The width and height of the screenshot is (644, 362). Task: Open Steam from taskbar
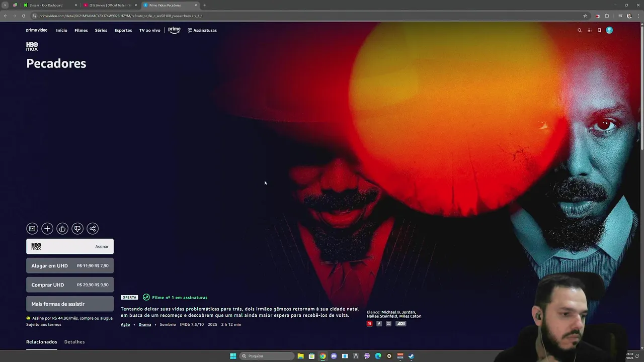(x=411, y=356)
